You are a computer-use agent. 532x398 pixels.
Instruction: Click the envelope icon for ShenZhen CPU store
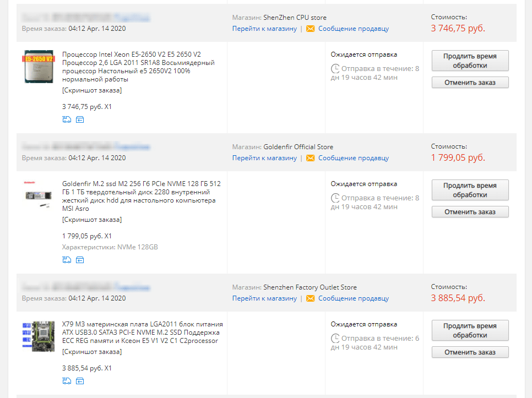click(310, 29)
